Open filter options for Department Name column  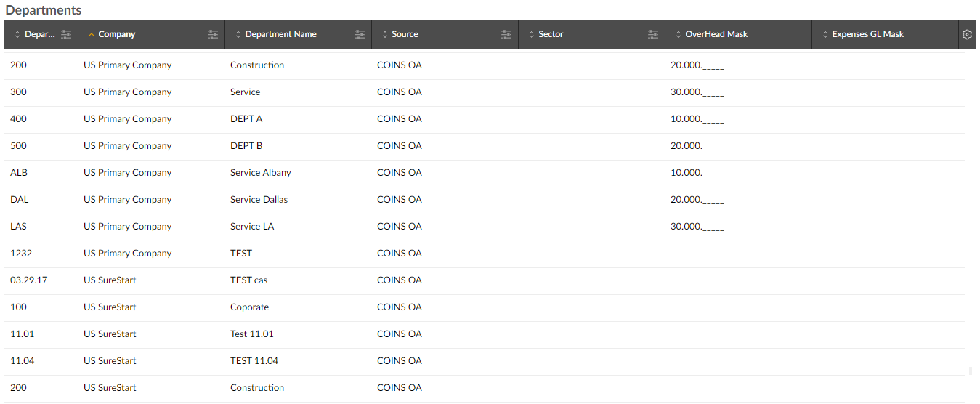click(x=360, y=34)
